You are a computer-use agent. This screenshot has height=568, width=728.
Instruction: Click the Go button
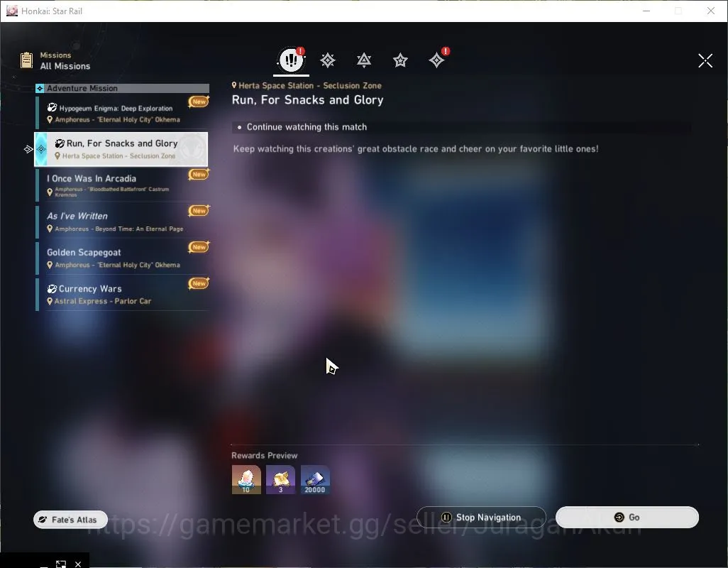627,518
